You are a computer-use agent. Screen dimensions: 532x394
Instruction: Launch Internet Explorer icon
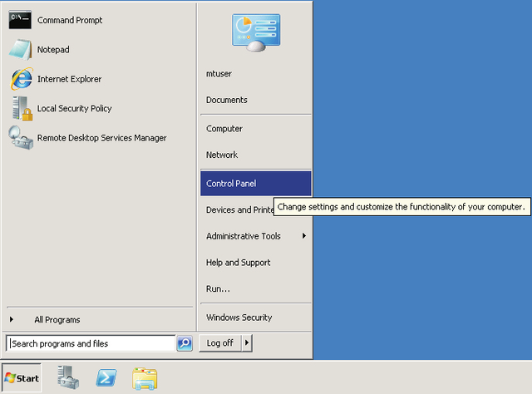(x=22, y=79)
